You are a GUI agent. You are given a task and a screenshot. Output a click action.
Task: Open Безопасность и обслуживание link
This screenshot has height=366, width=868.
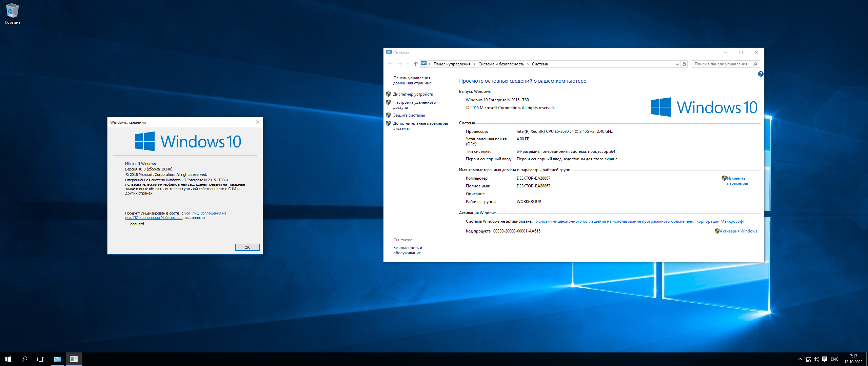(408, 250)
